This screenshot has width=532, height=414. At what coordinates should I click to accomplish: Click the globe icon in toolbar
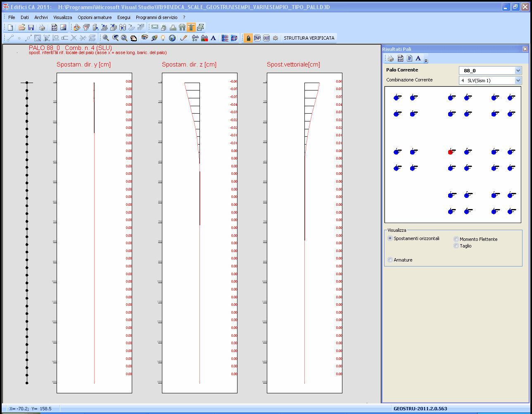[172, 38]
